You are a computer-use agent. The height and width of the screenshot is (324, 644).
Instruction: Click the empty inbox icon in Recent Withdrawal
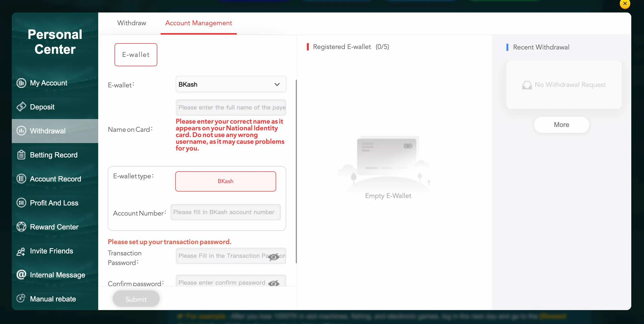click(527, 85)
